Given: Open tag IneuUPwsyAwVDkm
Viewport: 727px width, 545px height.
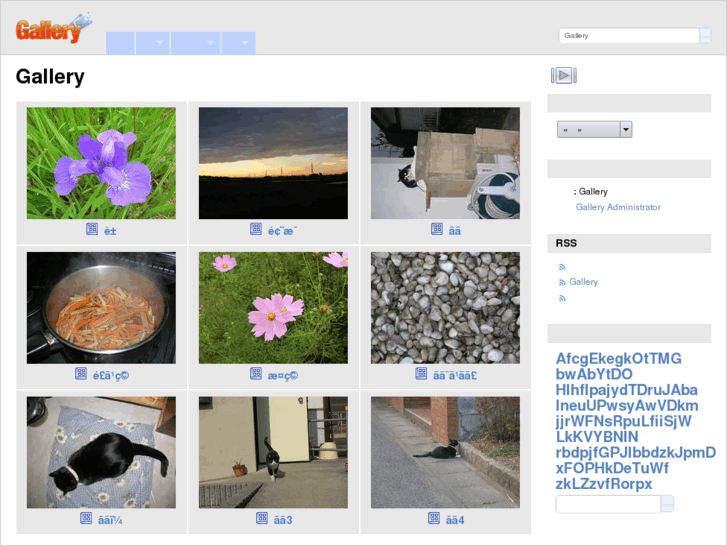Looking at the screenshot, I should click(x=627, y=405).
